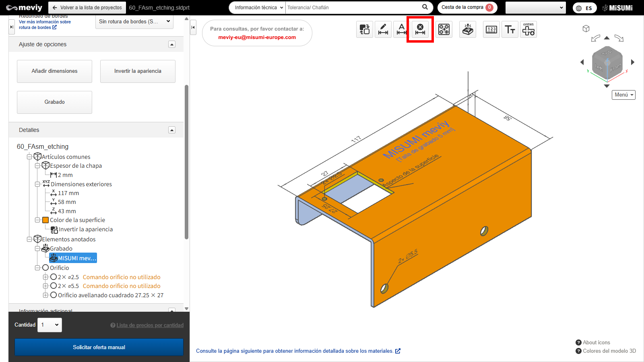The width and height of the screenshot is (644, 362).
Task: Toggle the numeric ruler display icon
Action: tap(491, 29)
